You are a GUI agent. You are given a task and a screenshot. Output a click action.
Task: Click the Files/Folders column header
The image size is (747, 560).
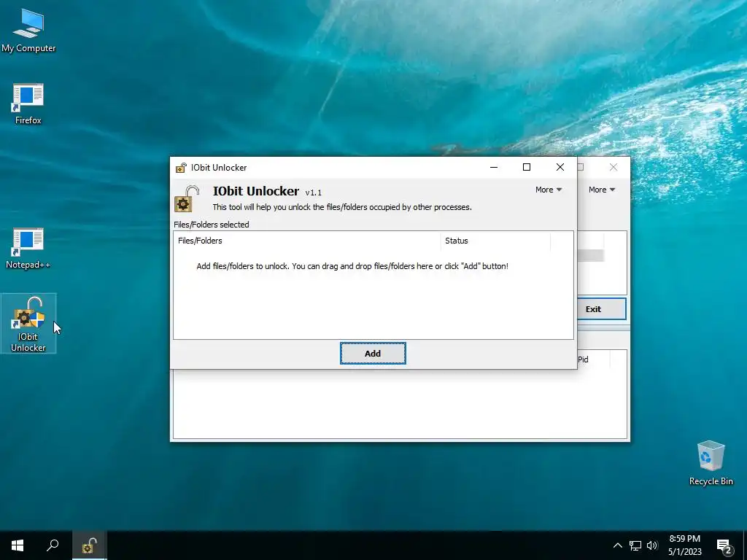point(307,241)
